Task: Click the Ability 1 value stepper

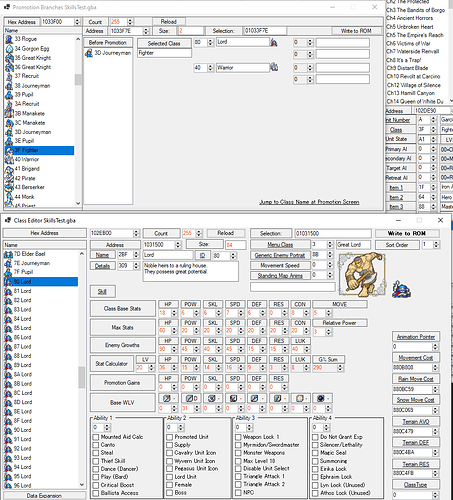Action: (x=107, y=427)
